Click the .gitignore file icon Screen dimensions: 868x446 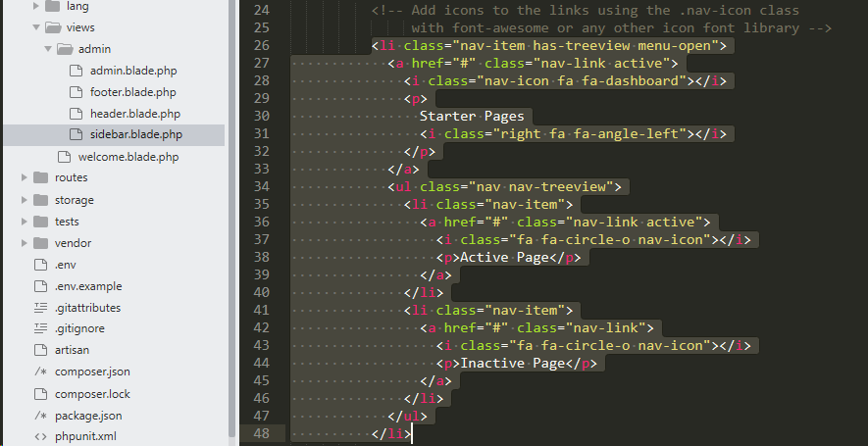click(x=40, y=328)
